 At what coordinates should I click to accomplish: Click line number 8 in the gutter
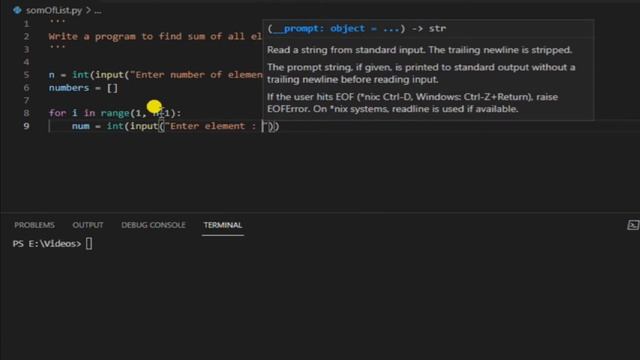click(26, 113)
